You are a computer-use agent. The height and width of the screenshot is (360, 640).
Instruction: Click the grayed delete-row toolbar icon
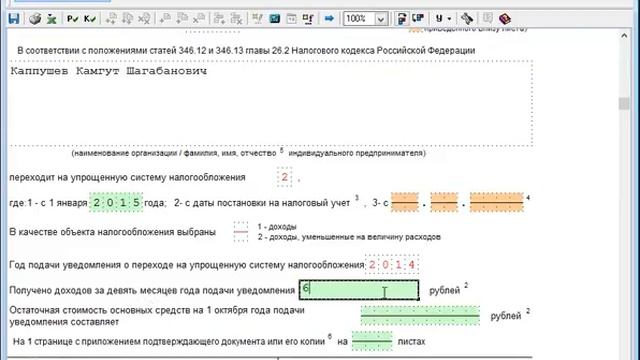[236, 18]
